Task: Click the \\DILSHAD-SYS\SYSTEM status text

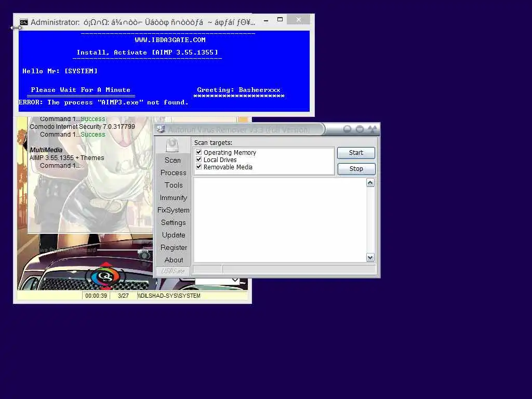Action: point(169,296)
